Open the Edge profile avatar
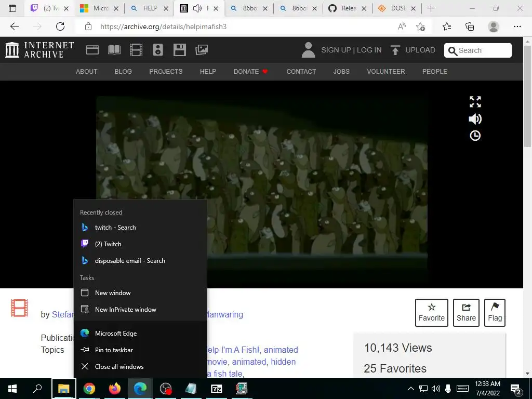Viewport: 532px width, 399px height. click(x=494, y=26)
